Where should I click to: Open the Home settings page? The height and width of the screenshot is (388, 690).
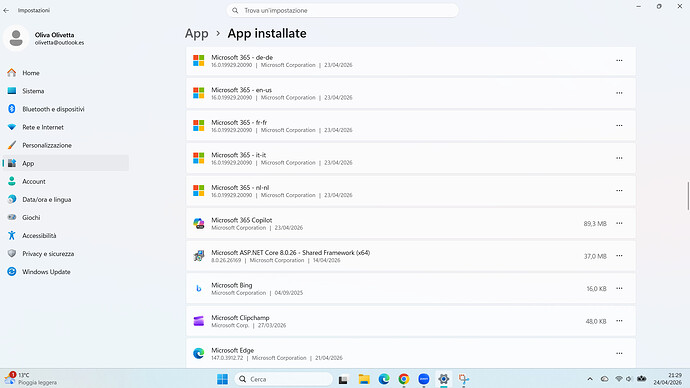pos(66,73)
